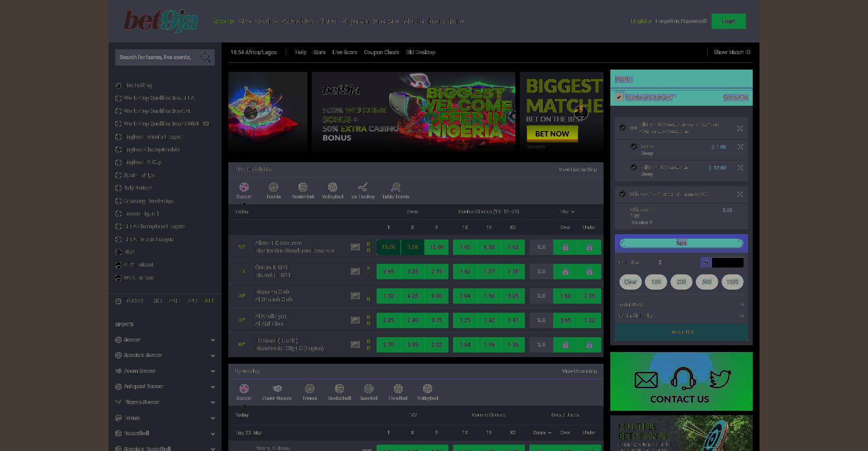Remove the Draw selection with its X icon
Viewport: 868px width, 451px height.
tap(740, 147)
